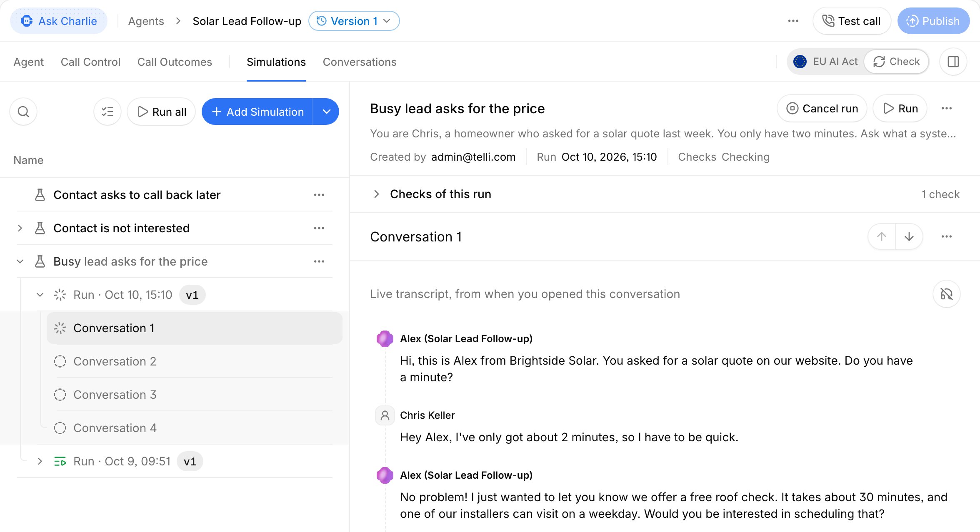
Task: Go to next conversation with down arrow
Action: point(909,237)
